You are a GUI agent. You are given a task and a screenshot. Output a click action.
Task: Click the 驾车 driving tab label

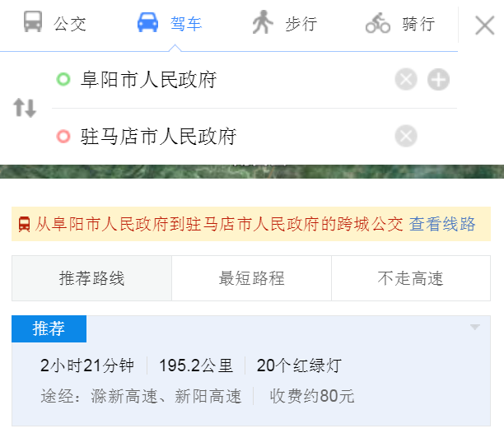coord(186,23)
